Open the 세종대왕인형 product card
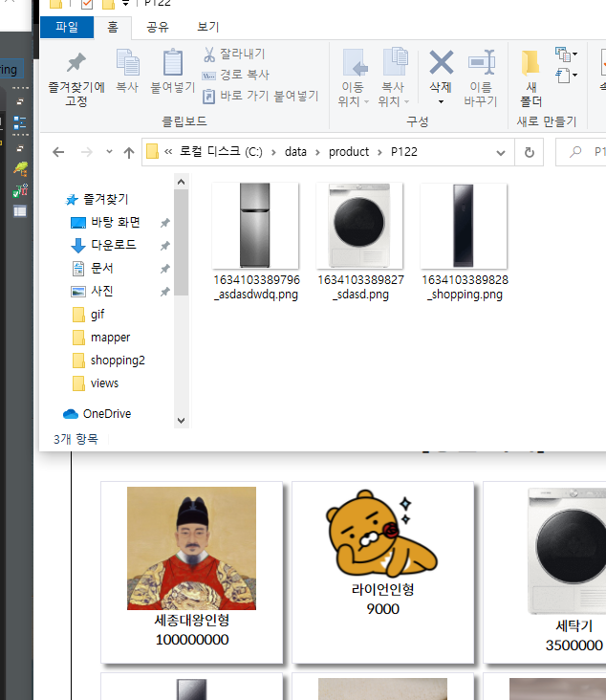Image resolution: width=606 pixels, height=700 pixels. pyautogui.click(x=192, y=572)
